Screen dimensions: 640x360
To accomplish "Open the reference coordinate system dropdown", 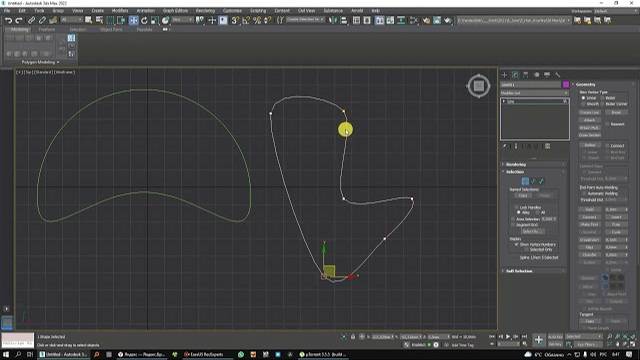I will [182, 20].
